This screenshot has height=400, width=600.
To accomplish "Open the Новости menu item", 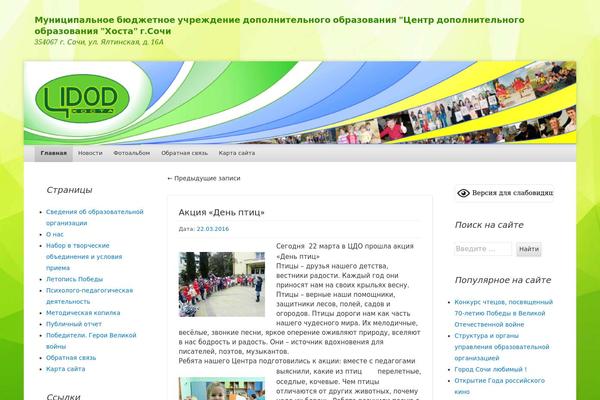I will [x=90, y=153].
